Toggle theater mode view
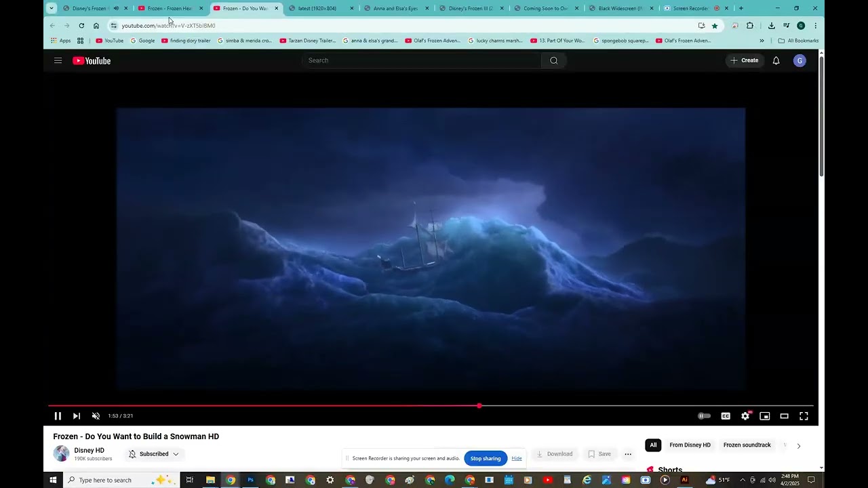Screen dimensions: 868x488 pos(784,416)
